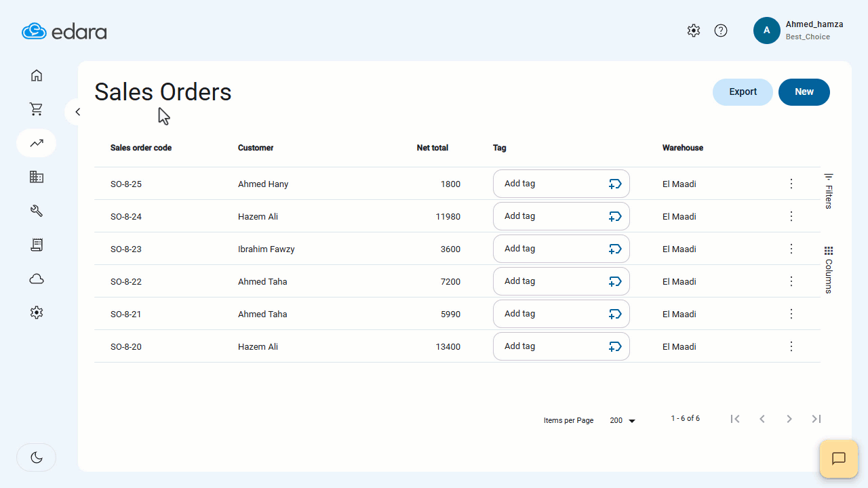Screen dimensions: 868x488
Task: Sort by Net total column header
Action: click(x=433, y=148)
